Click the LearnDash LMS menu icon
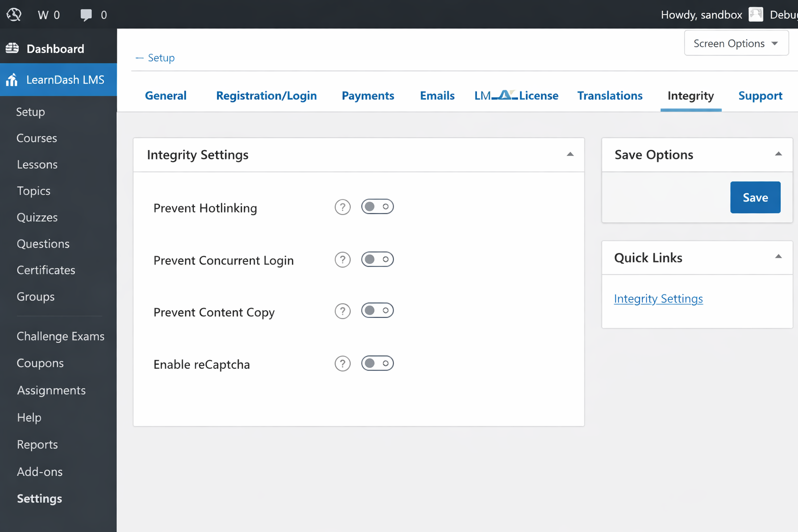The height and width of the screenshot is (532, 798). tap(12, 80)
